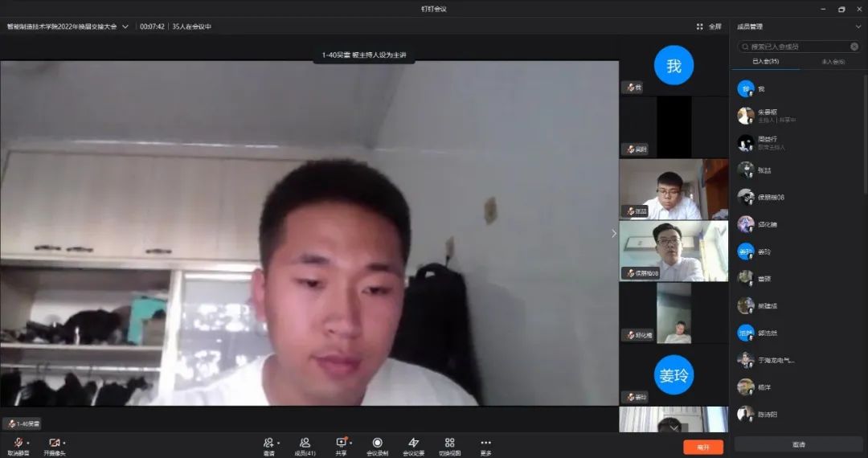
Task: Switch to the joined (已入会) tab
Action: pyautogui.click(x=765, y=62)
